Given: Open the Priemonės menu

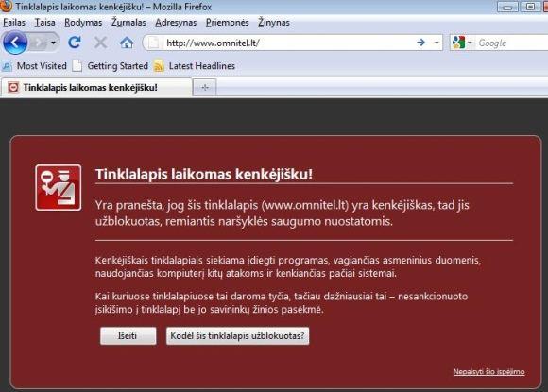Looking at the screenshot, I should (227, 23).
